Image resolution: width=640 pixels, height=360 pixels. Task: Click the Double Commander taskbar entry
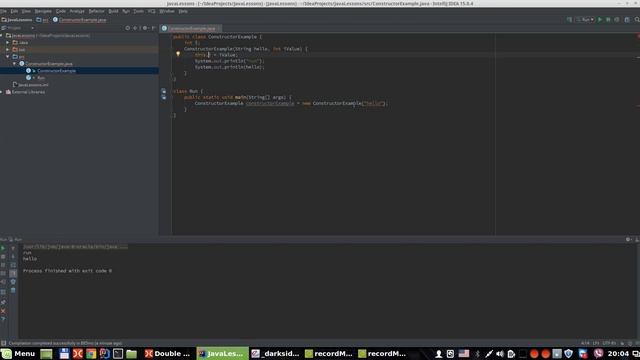coord(168,353)
